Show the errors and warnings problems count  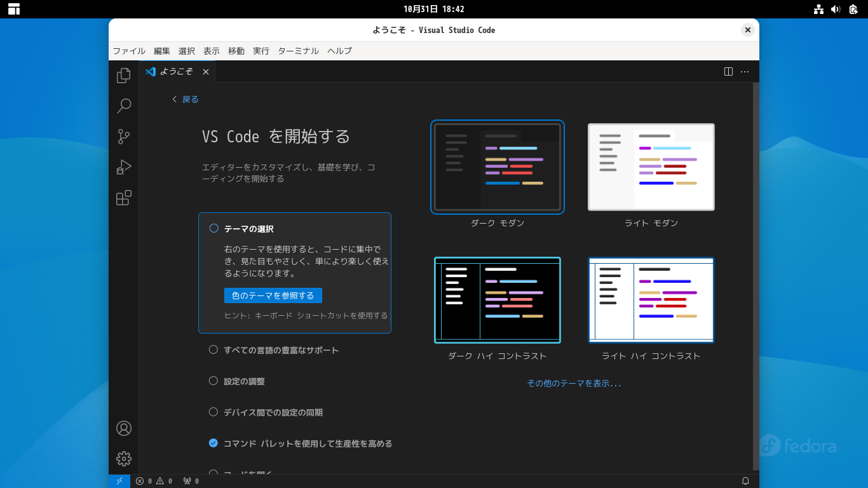(154, 481)
